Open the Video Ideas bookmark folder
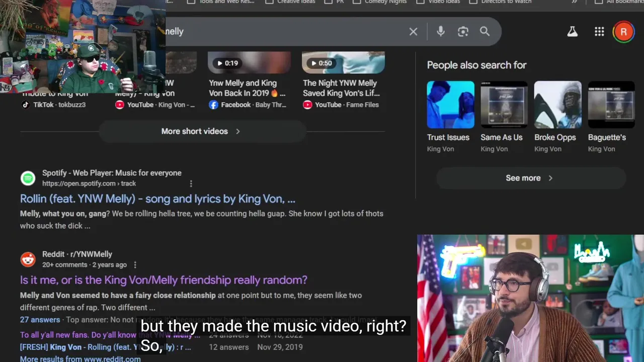The width and height of the screenshot is (644, 362). pyautogui.click(x=438, y=2)
